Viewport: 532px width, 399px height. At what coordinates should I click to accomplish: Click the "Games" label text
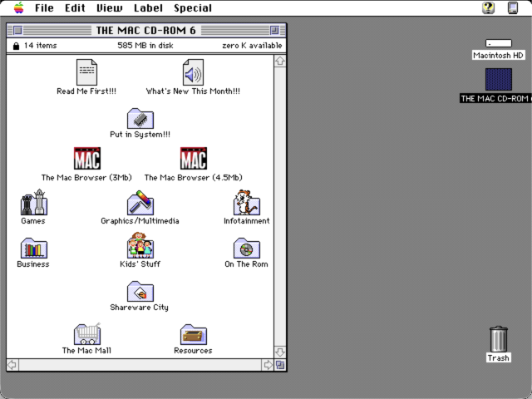[33, 221]
